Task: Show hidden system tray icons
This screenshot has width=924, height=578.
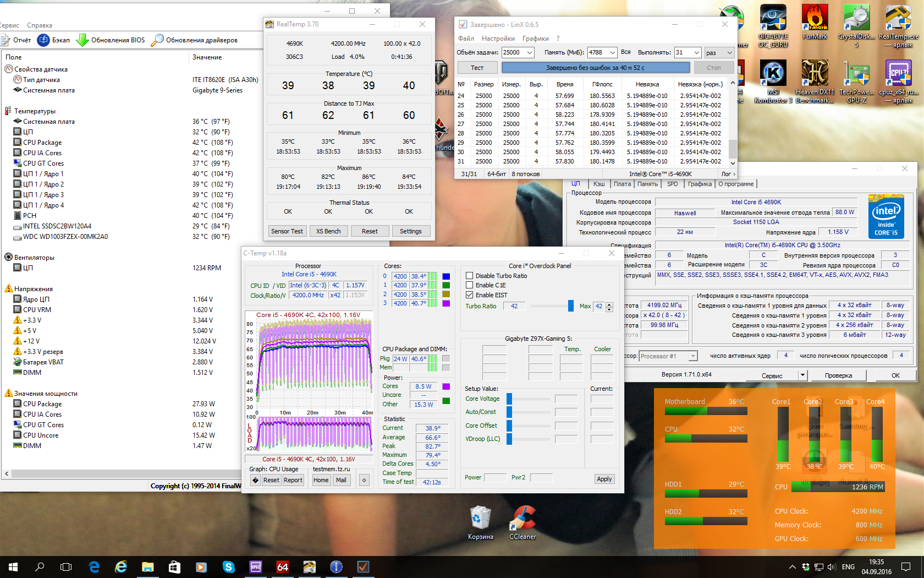Action: click(792, 566)
